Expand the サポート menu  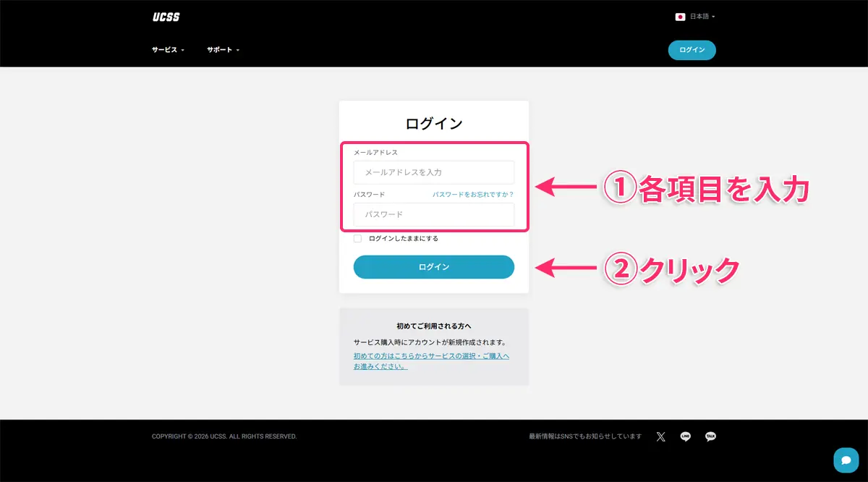[x=223, y=50]
